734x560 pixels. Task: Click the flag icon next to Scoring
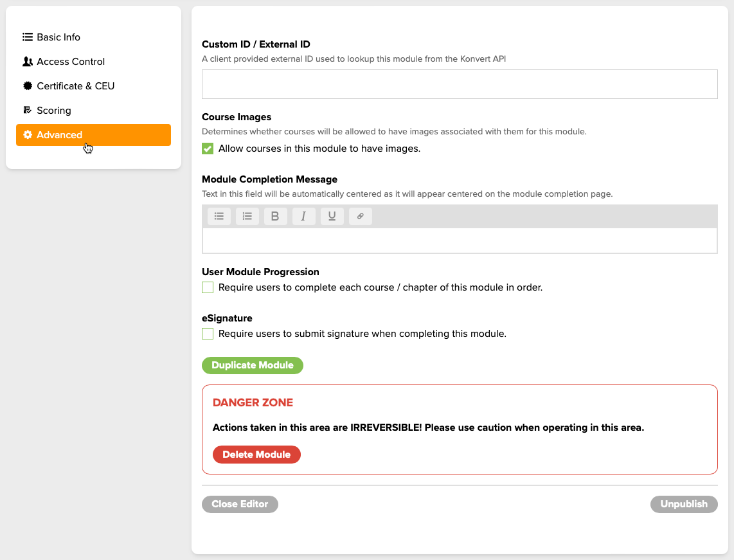[x=27, y=110]
